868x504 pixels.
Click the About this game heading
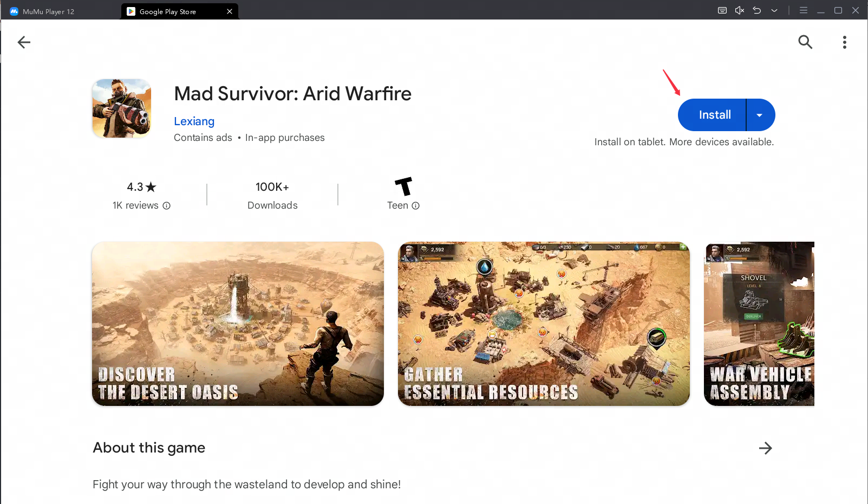(149, 448)
